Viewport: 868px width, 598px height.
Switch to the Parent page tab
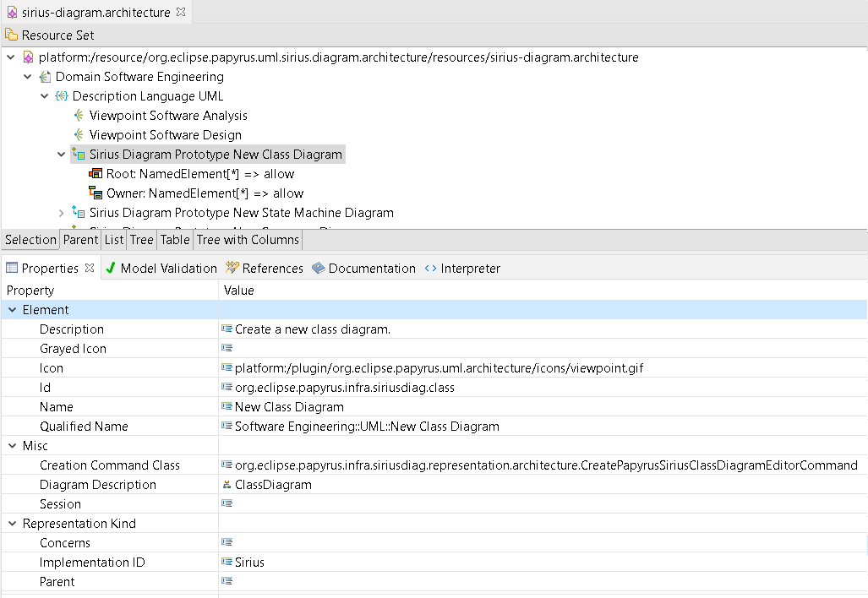80,240
